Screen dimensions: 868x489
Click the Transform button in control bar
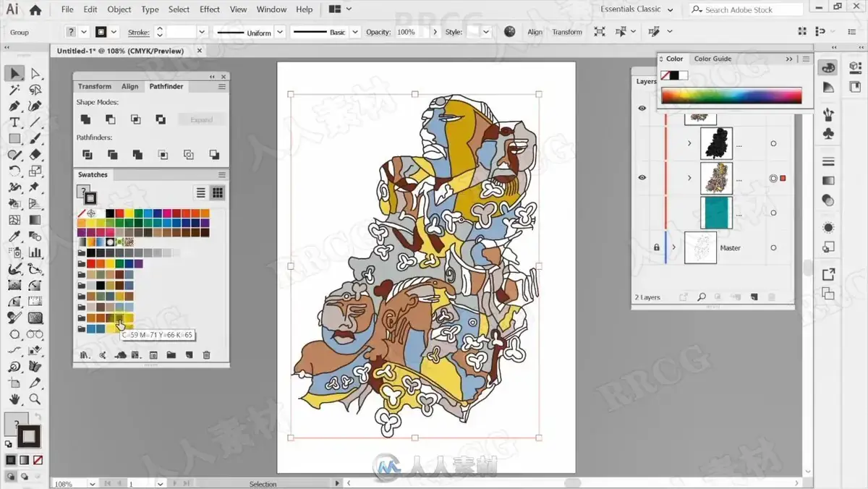pyautogui.click(x=567, y=32)
